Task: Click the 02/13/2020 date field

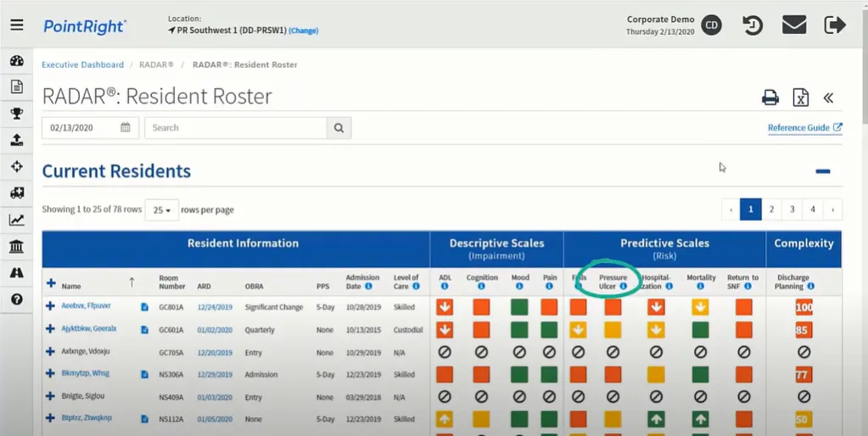Action: (x=90, y=128)
